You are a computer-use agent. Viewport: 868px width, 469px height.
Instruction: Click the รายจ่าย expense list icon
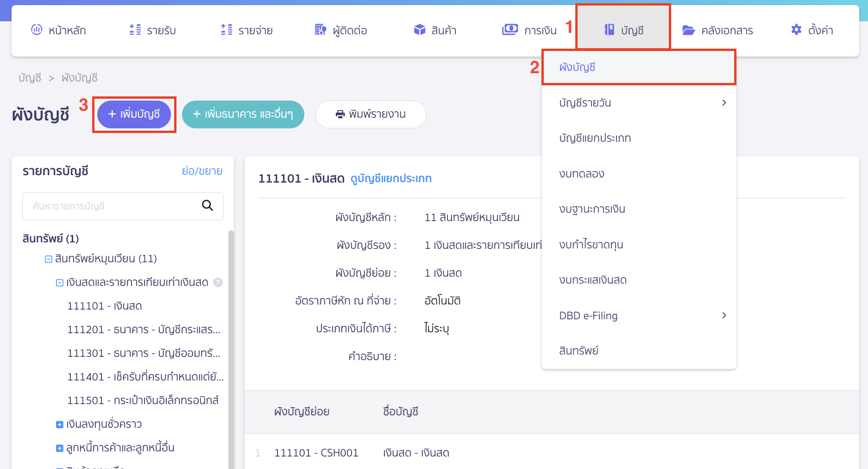point(226,30)
